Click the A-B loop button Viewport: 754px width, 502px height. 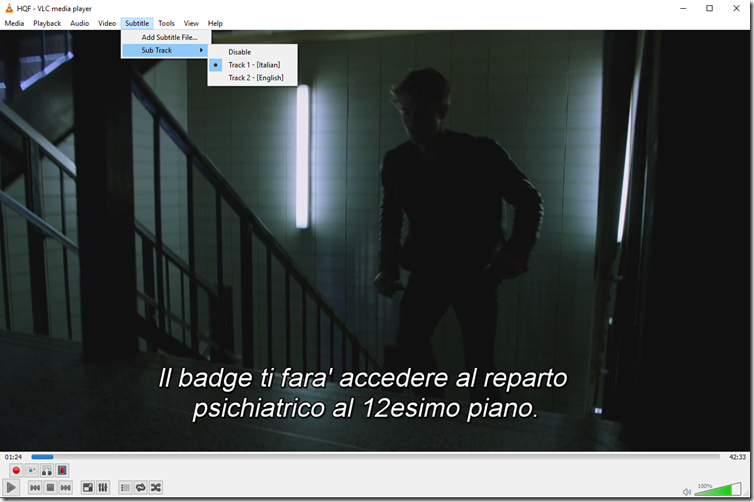(47, 470)
